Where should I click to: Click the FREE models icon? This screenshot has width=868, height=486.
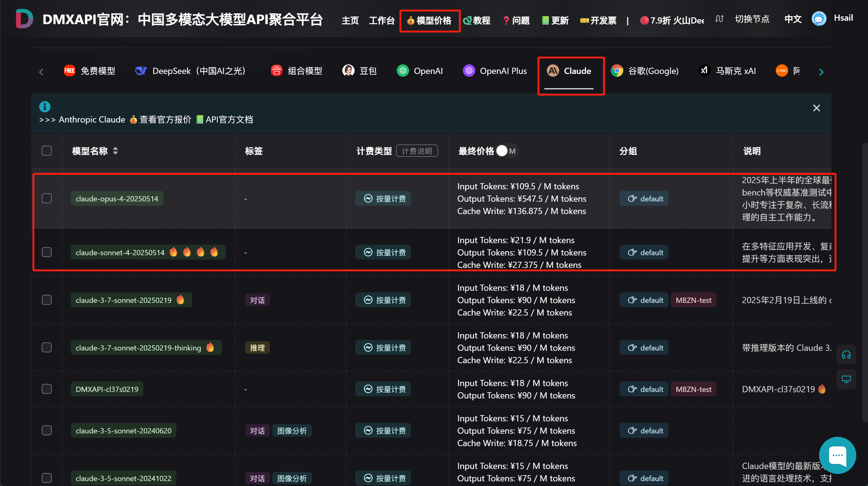(70, 71)
